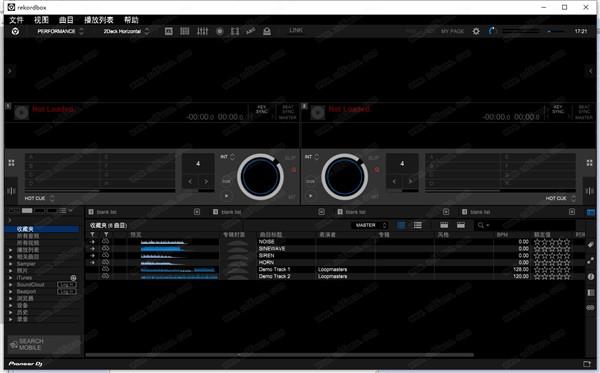Toggle deck 1 BEAT SYNC
Screen dimensions: 600x373
click(x=288, y=112)
